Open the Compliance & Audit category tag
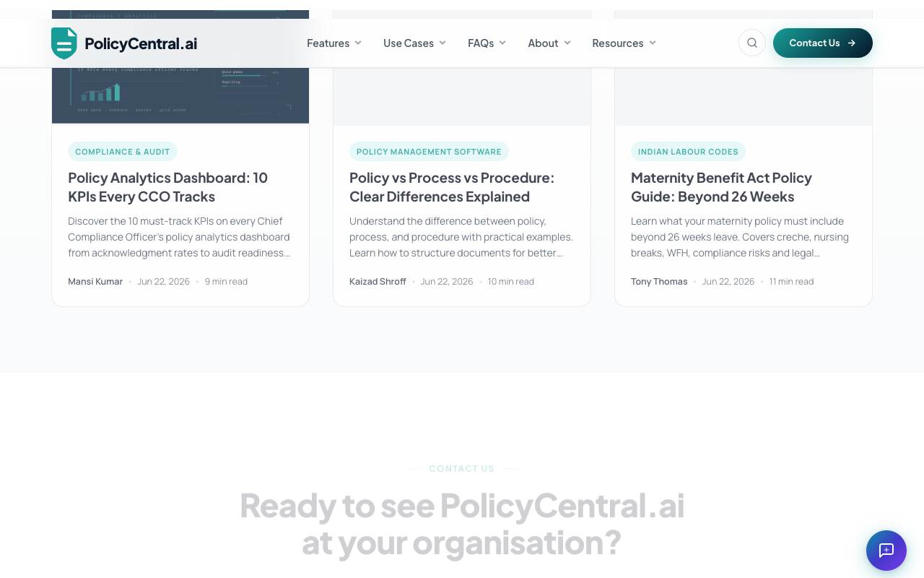This screenshot has height=578, width=924. 123,152
